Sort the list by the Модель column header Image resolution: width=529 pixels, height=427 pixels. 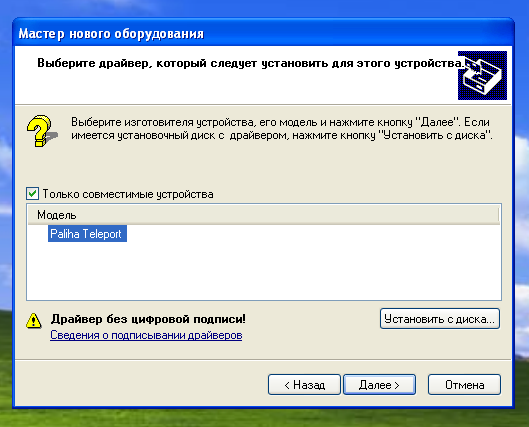[263, 215]
